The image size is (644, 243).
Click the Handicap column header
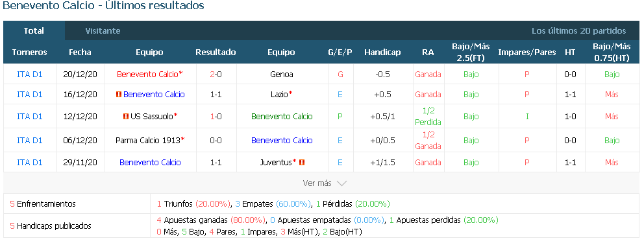click(382, 52)
